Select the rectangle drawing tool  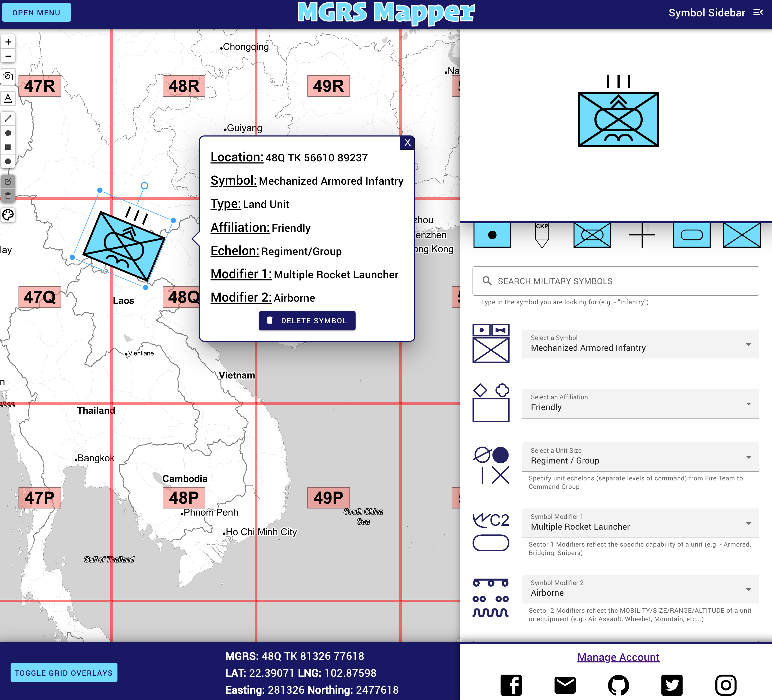(8, 147)
